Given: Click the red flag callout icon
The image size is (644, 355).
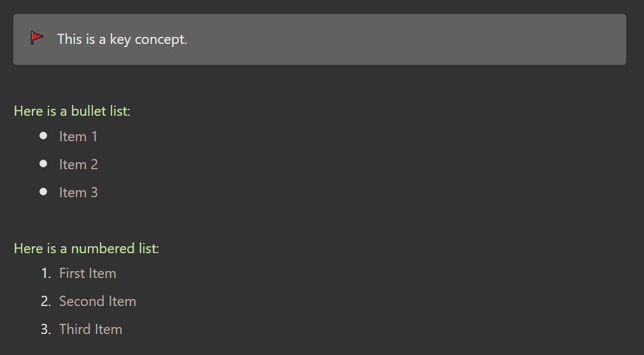Looking at the screenshot, I should 37,38.
